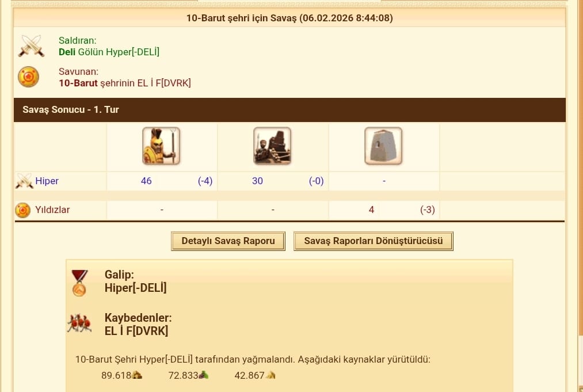Open Savaş Raporları Dönüştürücüsü

tap(374, 241)
